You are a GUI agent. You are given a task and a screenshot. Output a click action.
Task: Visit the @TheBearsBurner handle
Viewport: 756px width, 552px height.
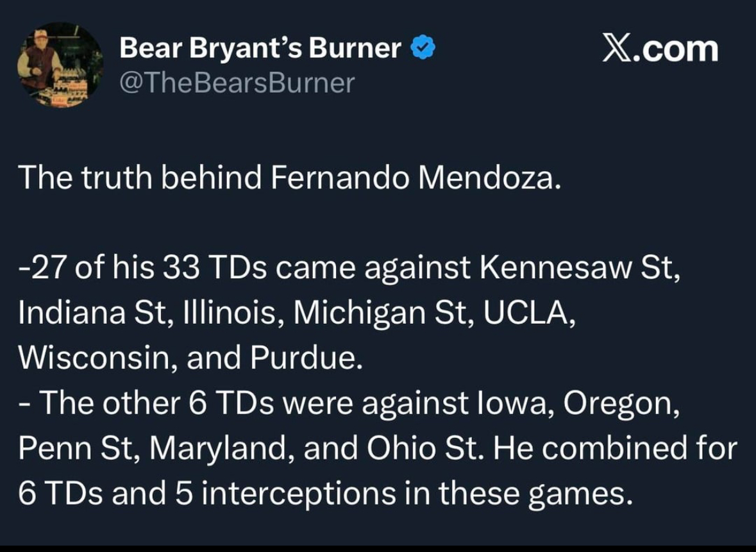pyautogui.click(x=237, y=83)
